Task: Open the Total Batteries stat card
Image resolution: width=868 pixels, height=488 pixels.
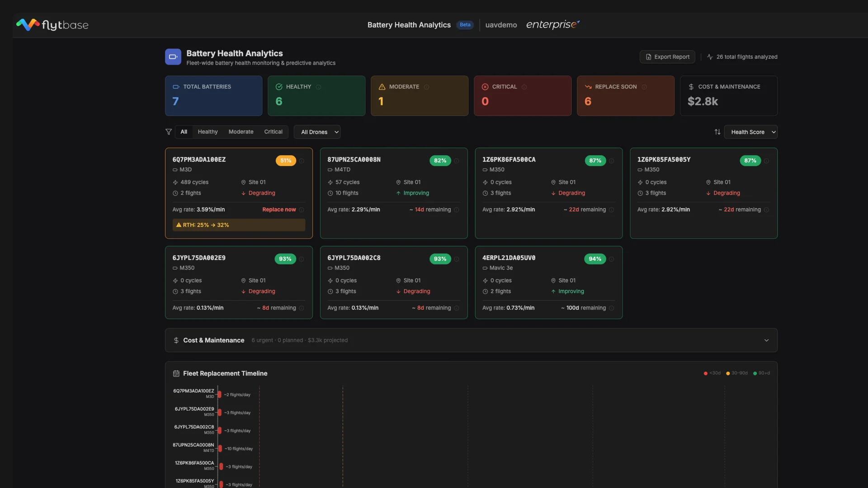Action: (x=213, y=96)
